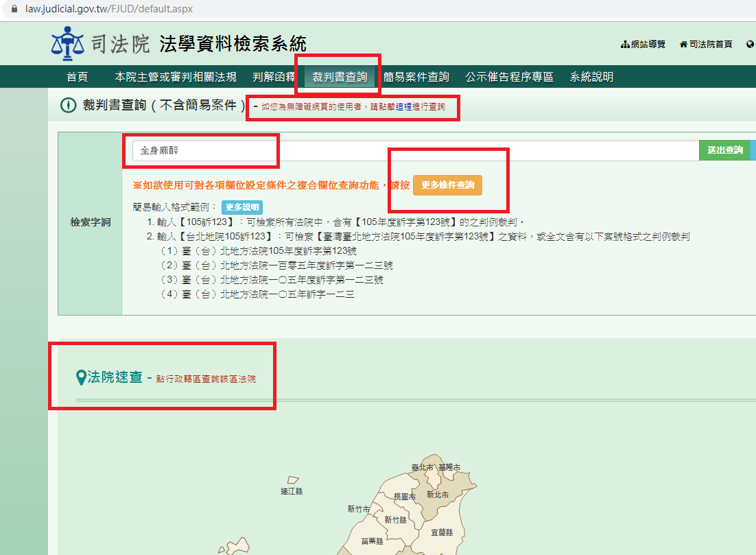756x555 pixels.
Task: Click the example line starting with （1）
Action: 259,251
